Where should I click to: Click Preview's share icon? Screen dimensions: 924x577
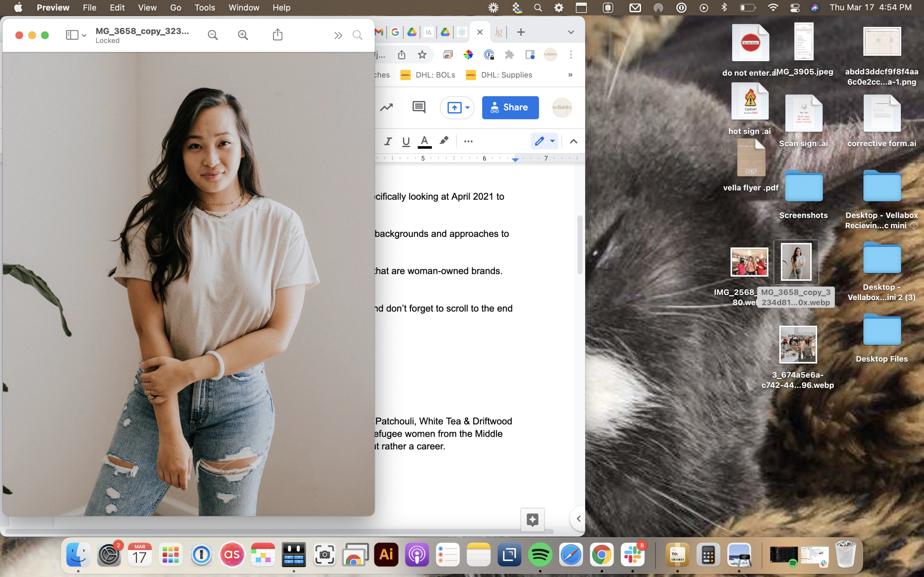(x=278, y=35)
